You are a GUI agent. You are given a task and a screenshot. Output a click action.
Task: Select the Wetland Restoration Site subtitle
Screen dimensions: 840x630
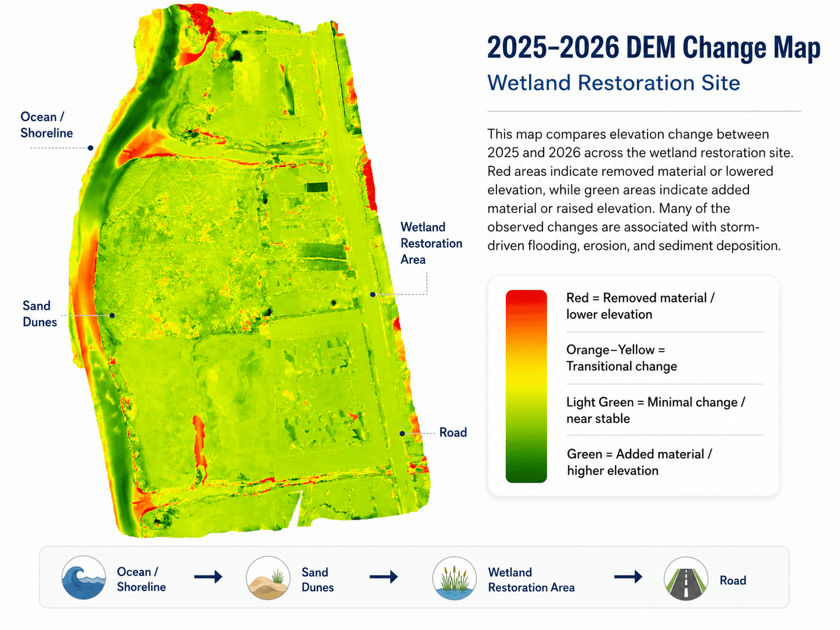click(614, 83)
